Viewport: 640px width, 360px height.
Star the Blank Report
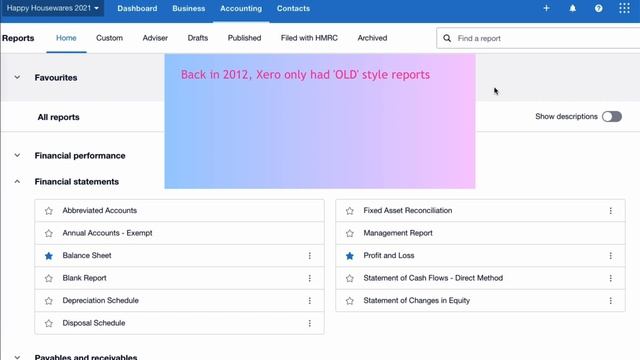pyautogui.click(x=49, y=278)
